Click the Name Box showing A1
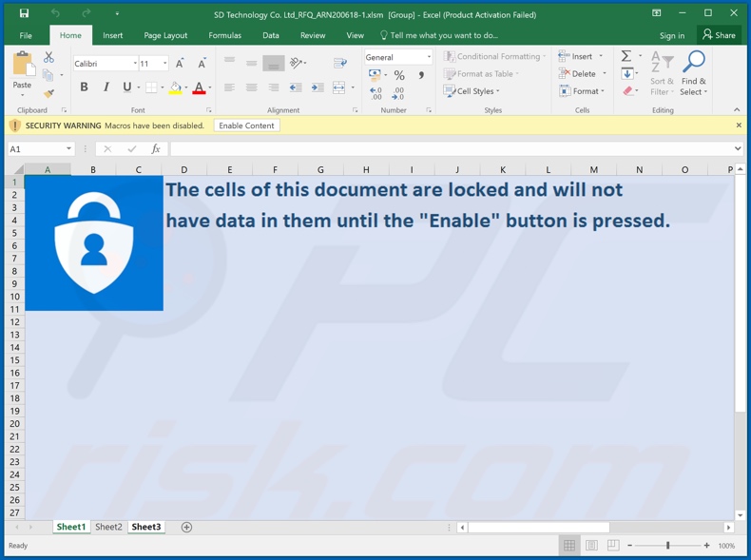Screen dimensions: 751x560 tap(41, 149)
